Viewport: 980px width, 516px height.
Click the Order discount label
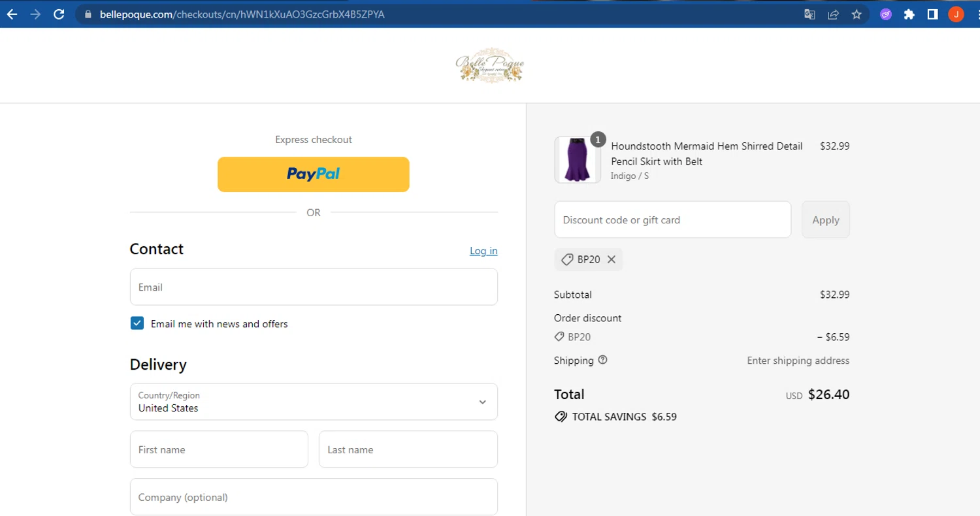click(588, 318)
